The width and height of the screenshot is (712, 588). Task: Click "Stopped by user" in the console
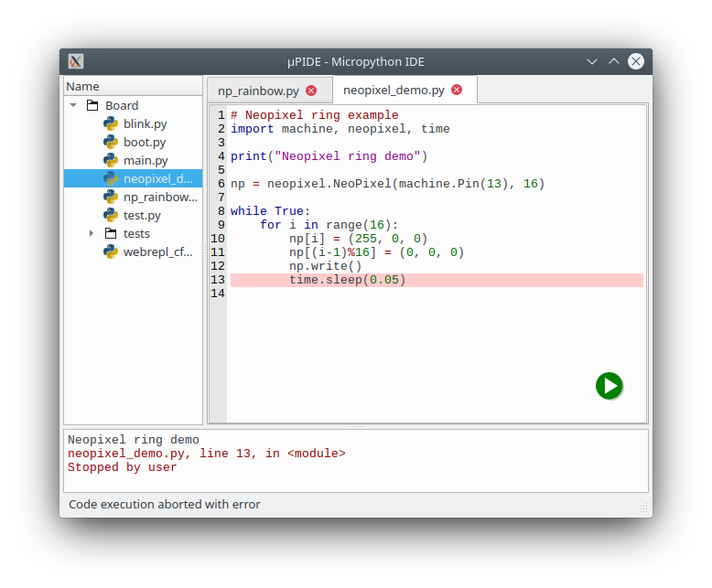coord(122,467)
